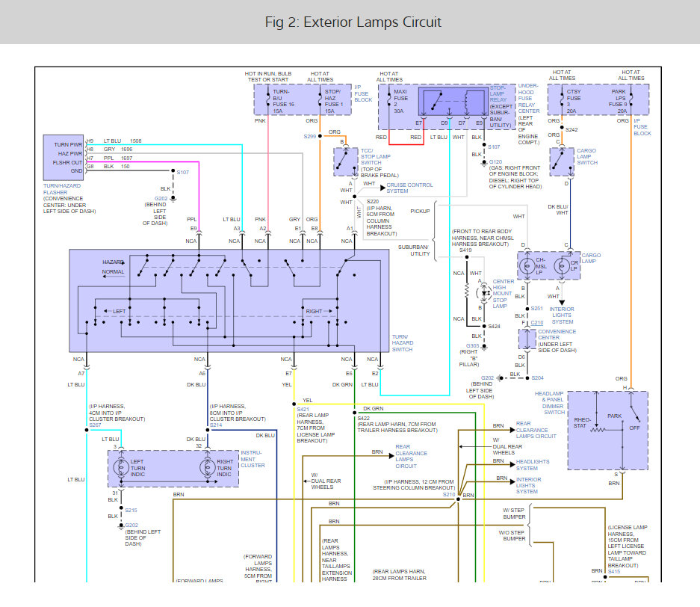The image size is (700, 607).
Task: Click the CR LP cargo lamp bulb
Action: (x=562, y=266)
